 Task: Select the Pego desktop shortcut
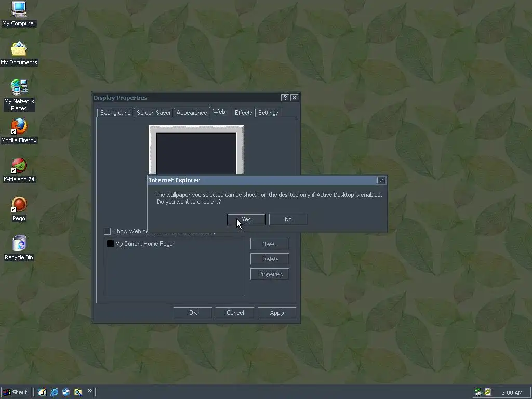point(19,209)
